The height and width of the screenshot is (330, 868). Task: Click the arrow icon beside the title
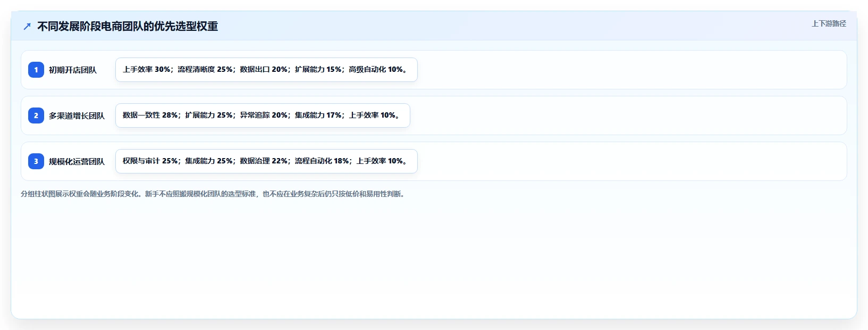tap(27, 27)
